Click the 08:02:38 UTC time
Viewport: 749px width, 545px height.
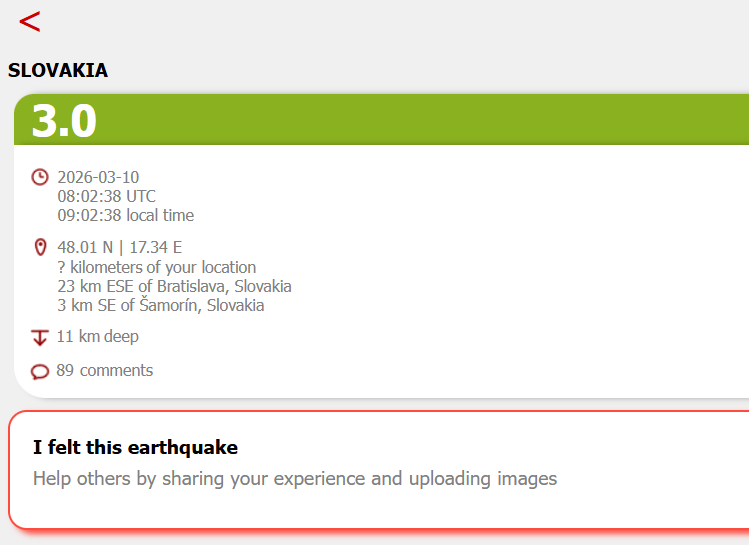107,196
